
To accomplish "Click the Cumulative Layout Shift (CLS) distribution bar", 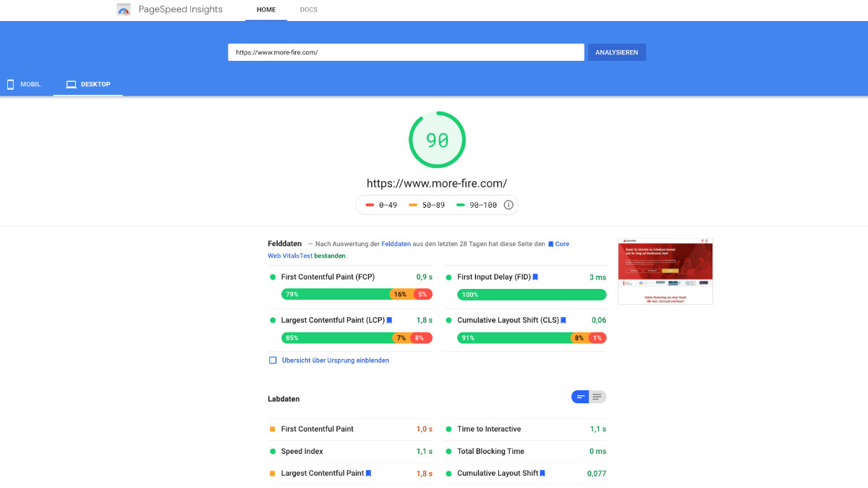I will point(532,337).
